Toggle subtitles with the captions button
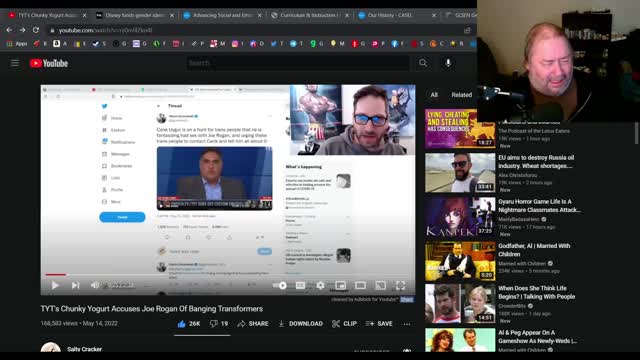640x360 pixels. click(x=300, y=285)
